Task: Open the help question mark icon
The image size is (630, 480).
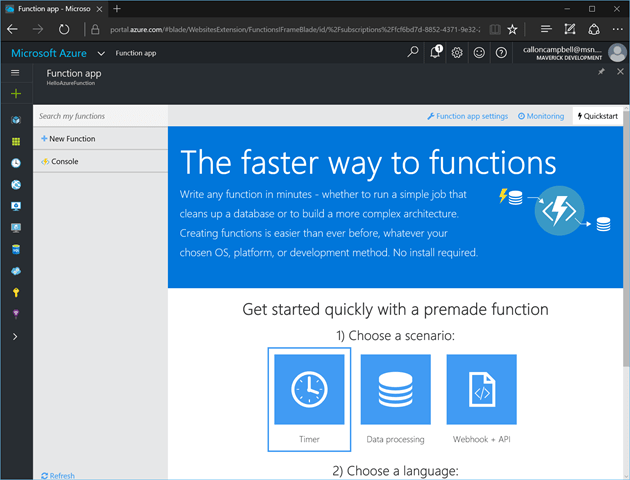Action: (501, 52)
